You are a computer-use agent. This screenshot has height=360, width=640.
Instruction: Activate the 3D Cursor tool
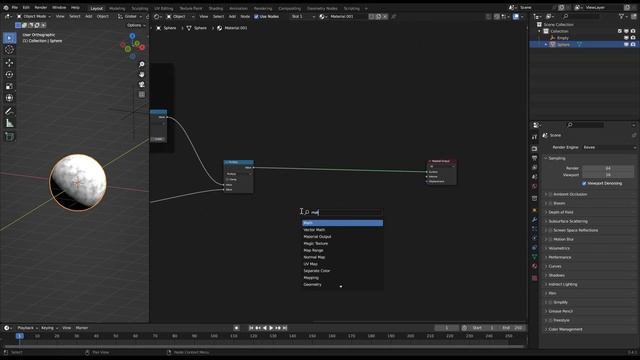coord(9,50)
